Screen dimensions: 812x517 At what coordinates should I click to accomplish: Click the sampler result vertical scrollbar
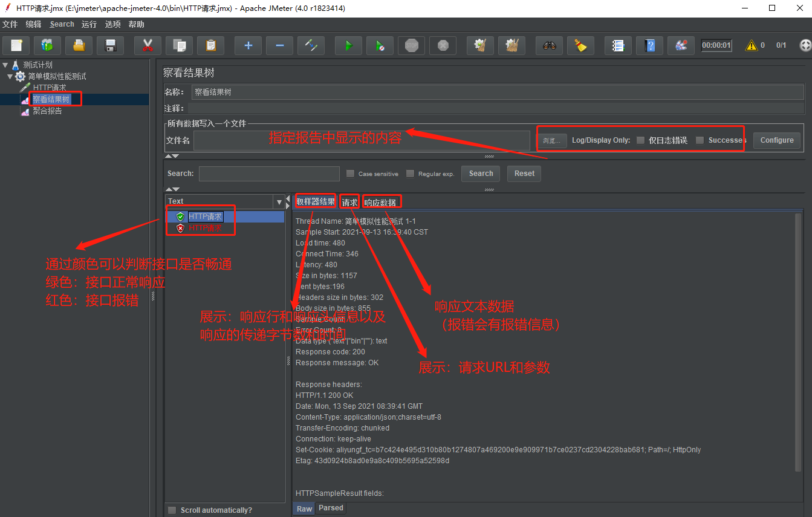798,342
